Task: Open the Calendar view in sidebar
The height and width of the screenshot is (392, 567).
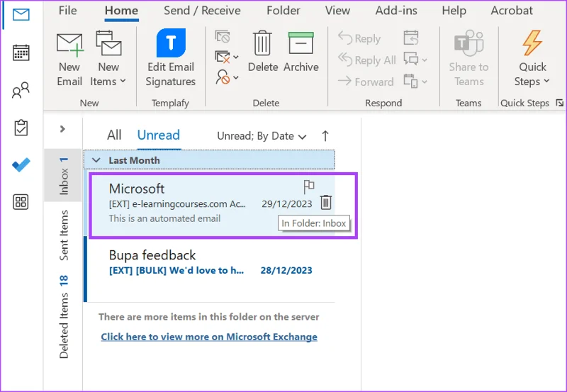Action: 21,52
